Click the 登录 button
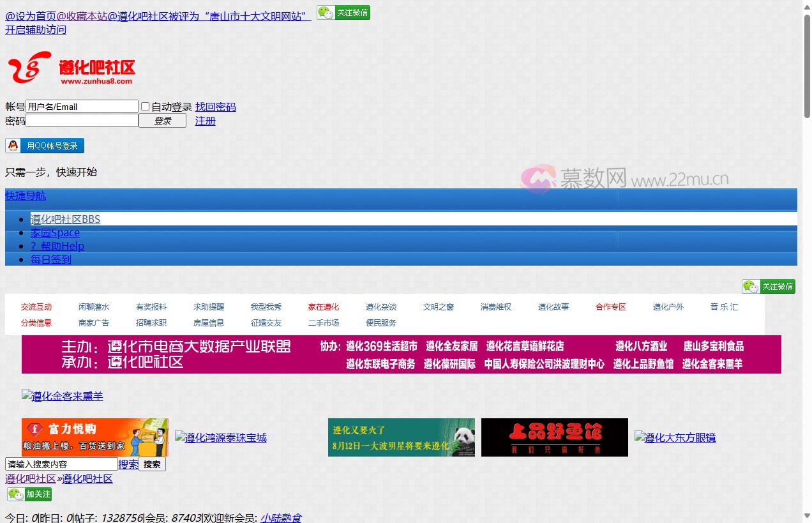Image resolution: width=812 pixels, height=523 pixels. tap(163, 121)
